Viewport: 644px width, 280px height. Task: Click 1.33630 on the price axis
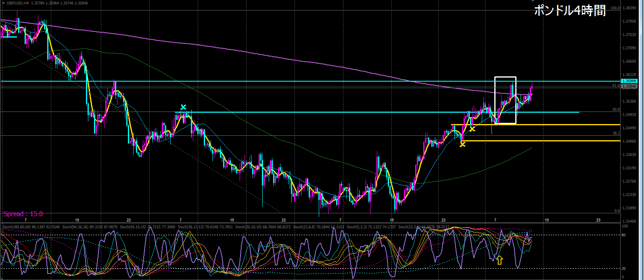point(630,155)
